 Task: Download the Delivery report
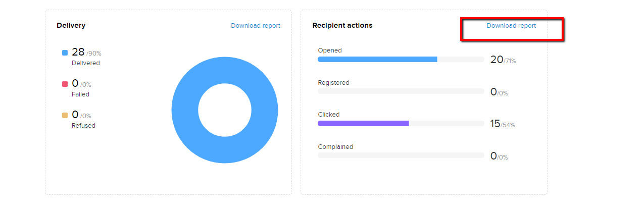pos(256,26)
